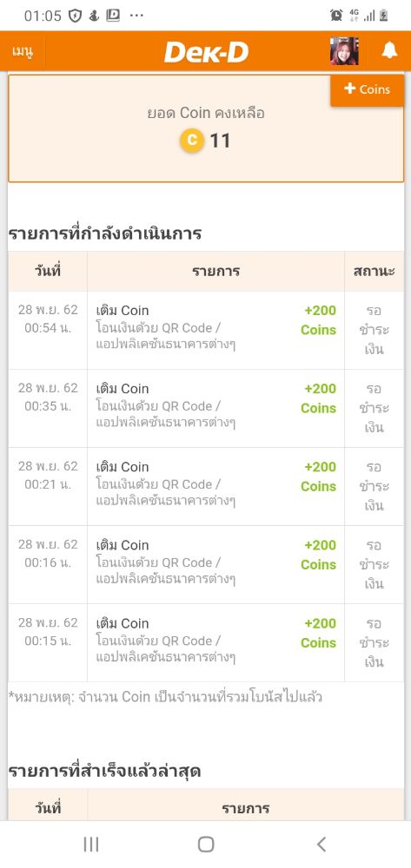Tap the coin balance number 11

click(x=220, y=141)
